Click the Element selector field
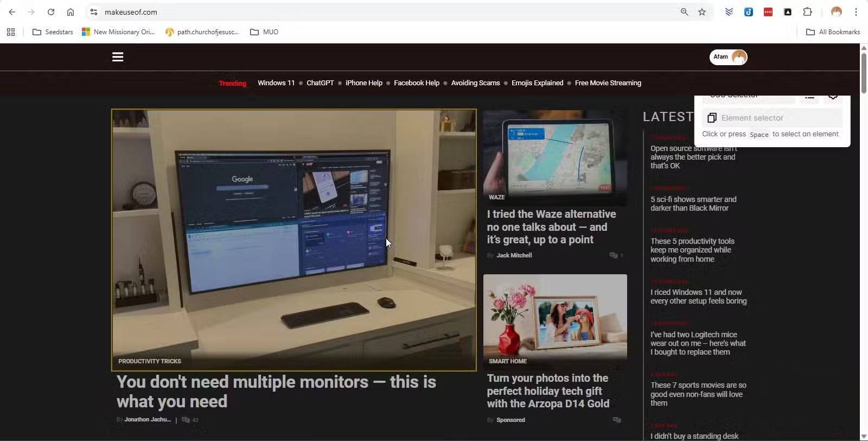The height and width of the screenshot is (441, 868). [x=773, y=118]
